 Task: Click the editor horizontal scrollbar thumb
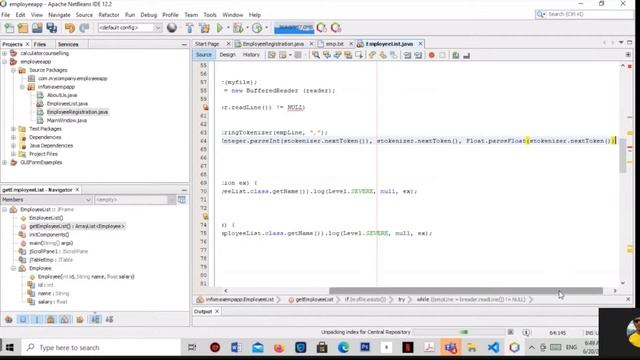(466, 291)
